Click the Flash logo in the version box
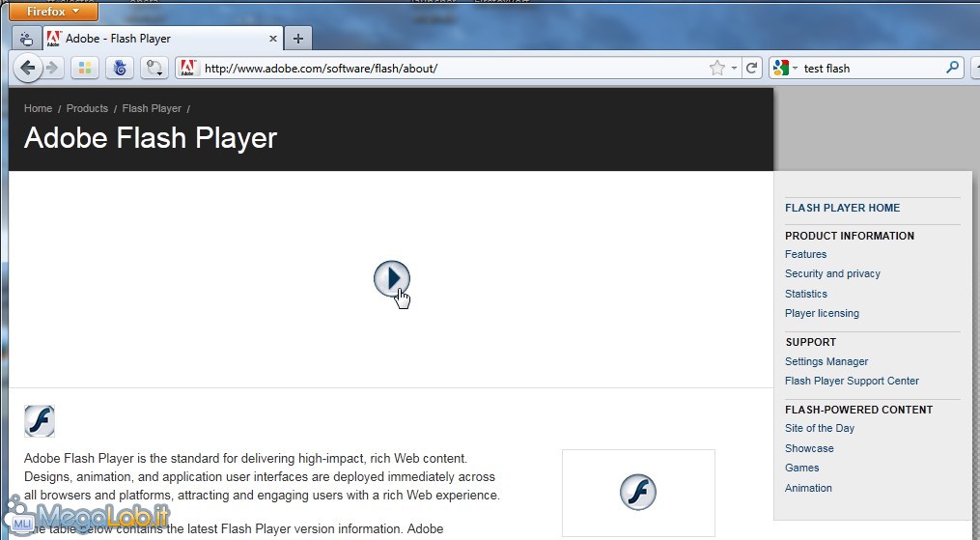The height and width of the screenshot is (540, 980). tap(638, 492)
